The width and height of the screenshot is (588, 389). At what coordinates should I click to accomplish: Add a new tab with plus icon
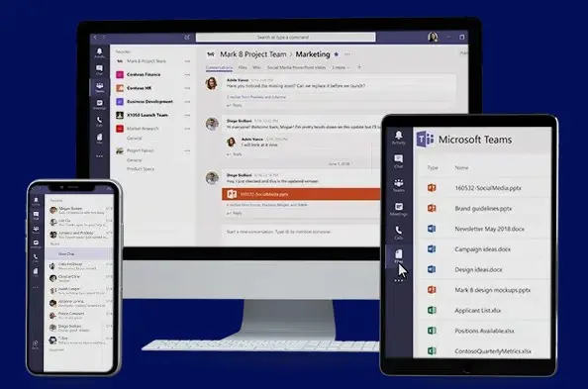tap(359, 67)
